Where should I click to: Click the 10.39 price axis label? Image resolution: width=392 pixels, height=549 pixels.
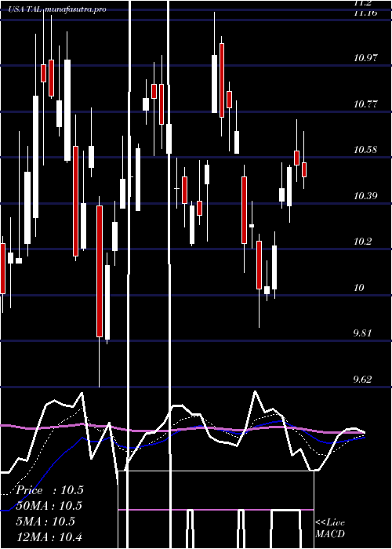(x=365, y=196)
